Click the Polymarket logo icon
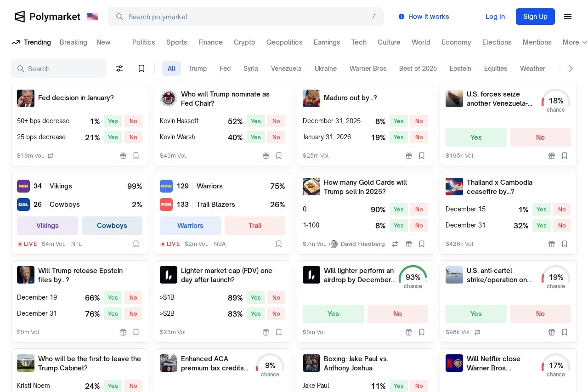Viewport: 588px width, 392px height. [20, 17]
